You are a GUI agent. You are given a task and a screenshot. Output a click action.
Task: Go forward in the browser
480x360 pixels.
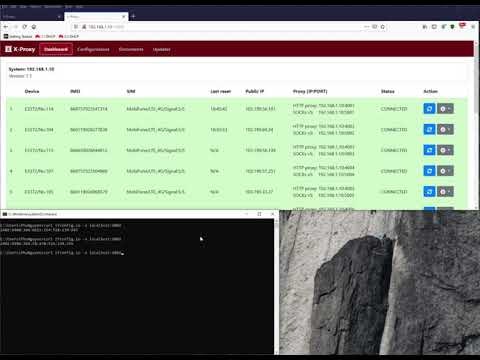coord(15,27)
